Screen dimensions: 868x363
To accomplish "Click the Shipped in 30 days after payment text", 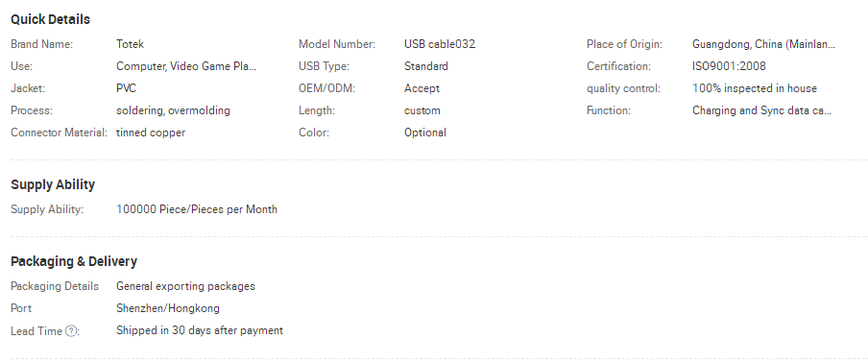I will click(200, 330).
